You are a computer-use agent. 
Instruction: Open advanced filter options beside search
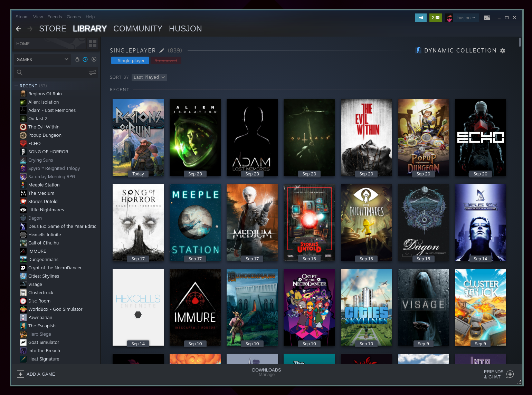pos(92,73)
